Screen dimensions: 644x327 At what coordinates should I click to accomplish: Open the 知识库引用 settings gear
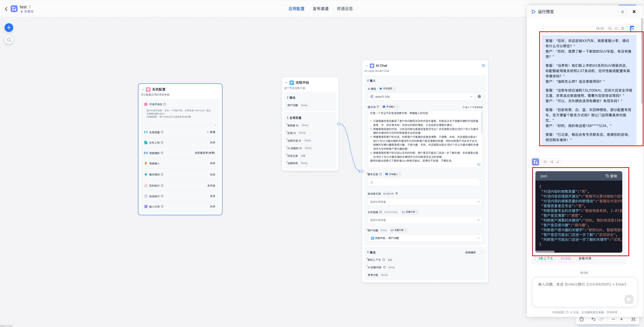point(397,193)
